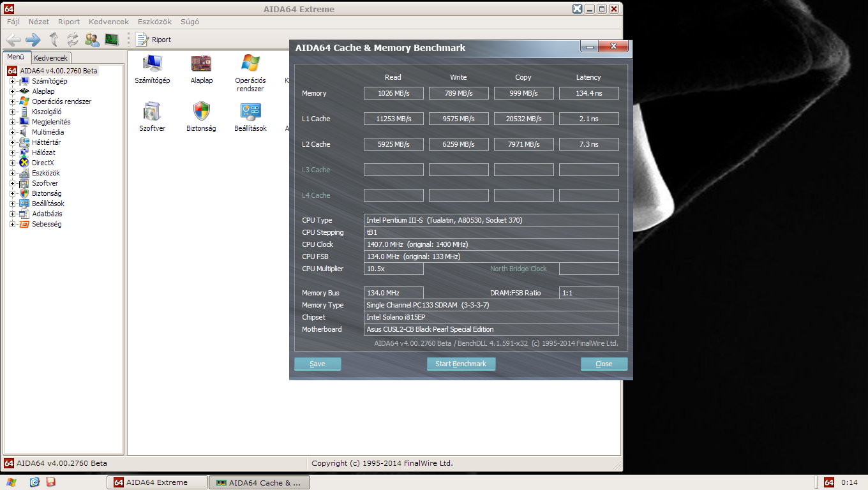
Task: Click the Refresh toolbar icon
Action: 72,40
